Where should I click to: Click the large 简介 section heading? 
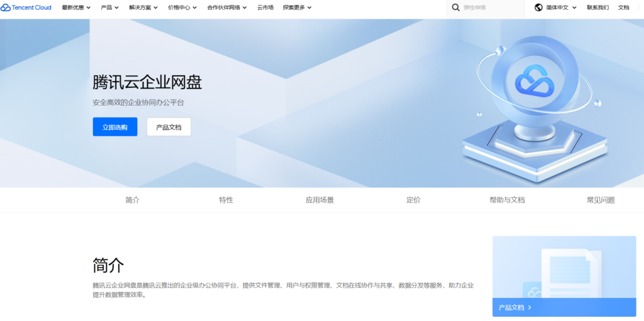108,266
